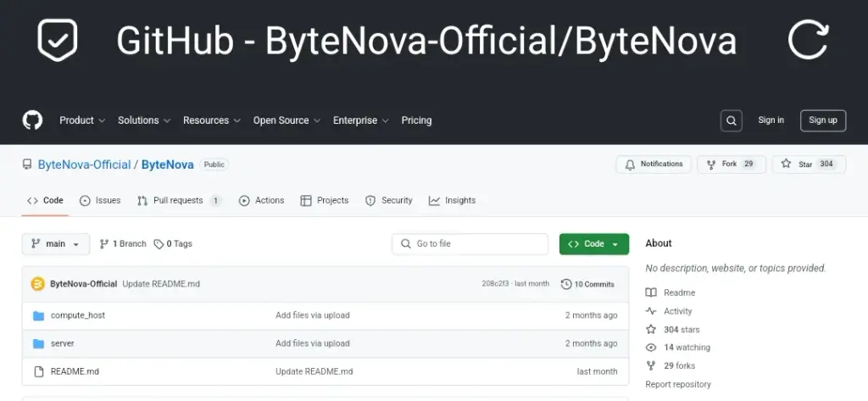Click the 14 watching link text
The height and width of the screenshot is (401, 868).
coord(687,348)
